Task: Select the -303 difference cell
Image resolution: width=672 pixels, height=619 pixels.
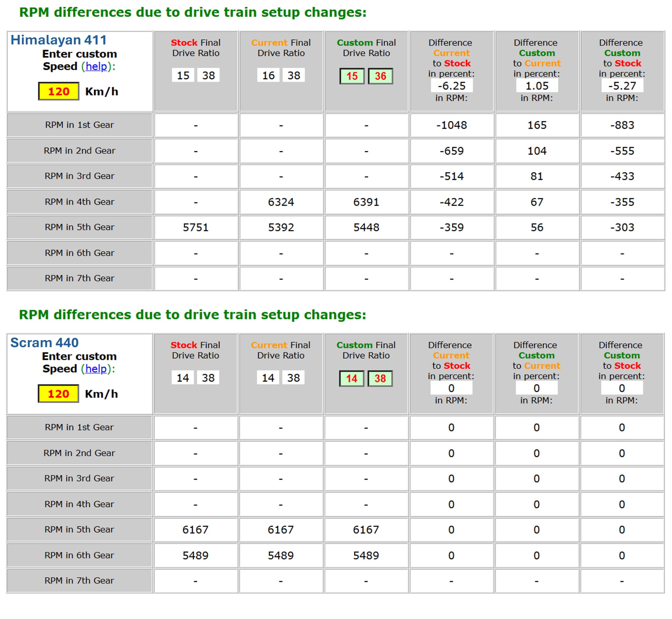Action: pos(622,228)
